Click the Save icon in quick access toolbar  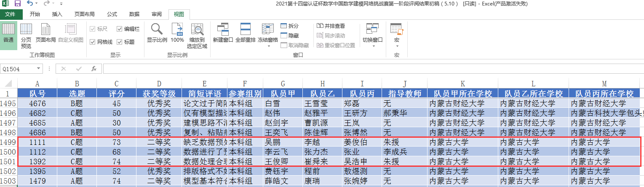18,4
